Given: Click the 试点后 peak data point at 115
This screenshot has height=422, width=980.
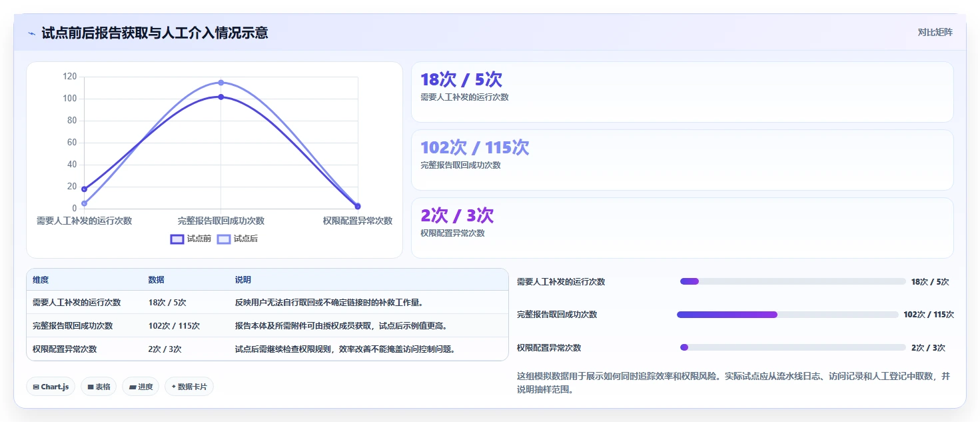Looking at the screenshot, I should point(221,83).
